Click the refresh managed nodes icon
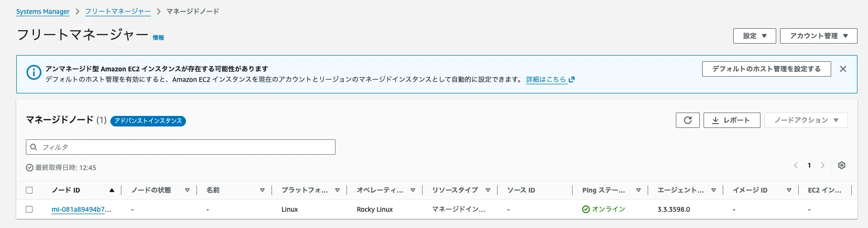This screenshot has width=868, height=228. point(687,120)
